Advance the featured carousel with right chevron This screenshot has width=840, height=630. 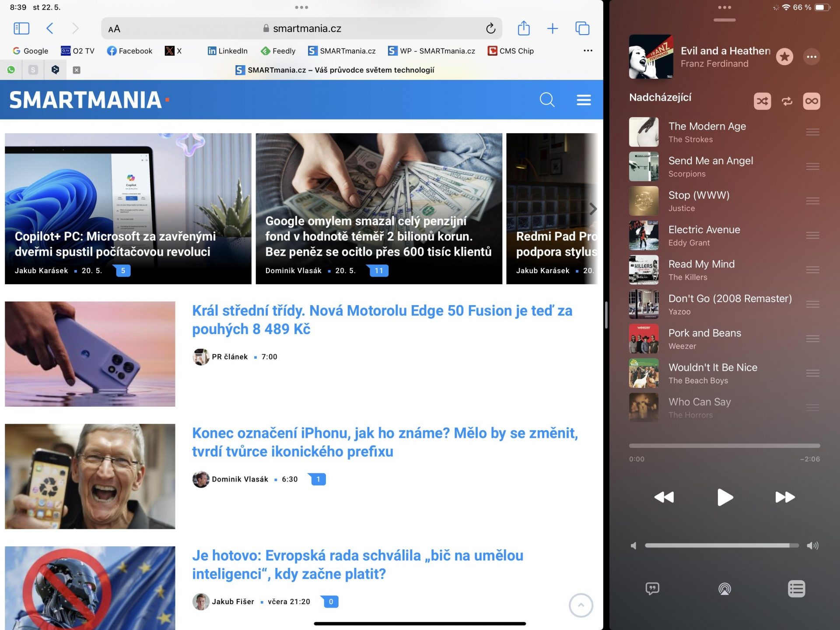pos(593,209)
